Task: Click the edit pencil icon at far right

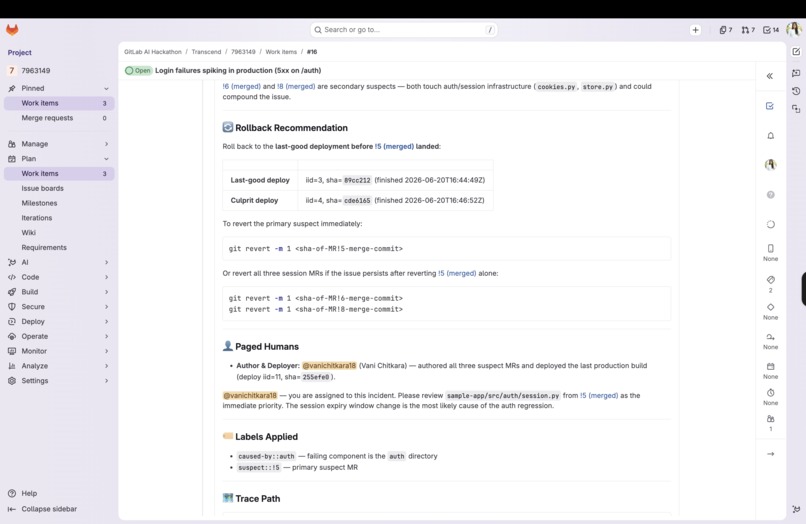Action: click(796, 52)
